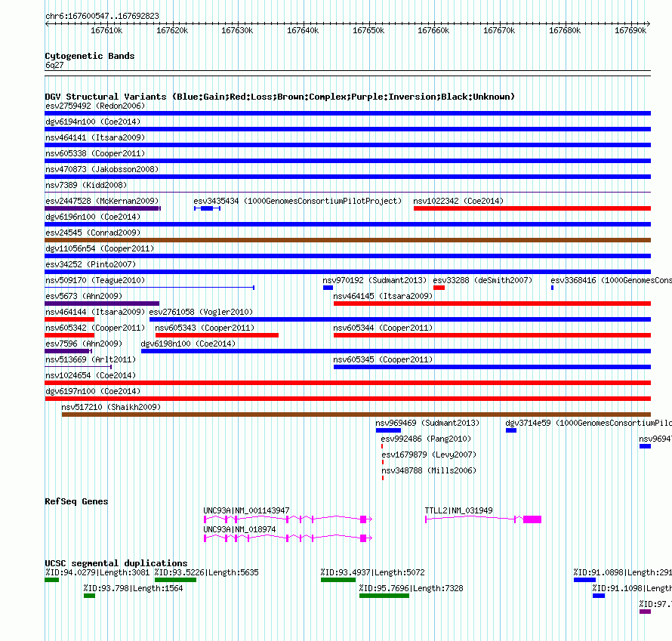Click nsv348788 (Mills2006) label
Viewport: 672px width, 641px height.
[429, 470]
